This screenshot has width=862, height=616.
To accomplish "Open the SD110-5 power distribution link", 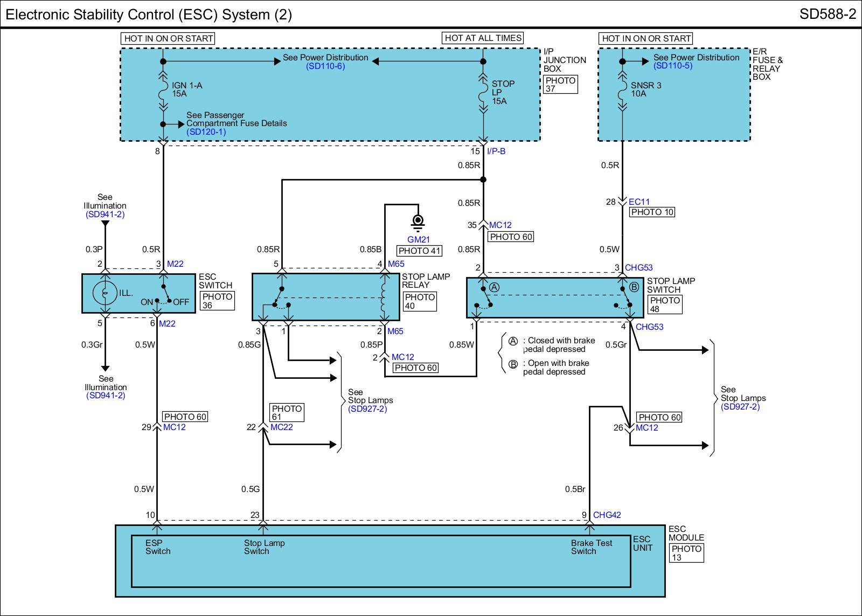I will pyautogui.click(x=672, y=66).
